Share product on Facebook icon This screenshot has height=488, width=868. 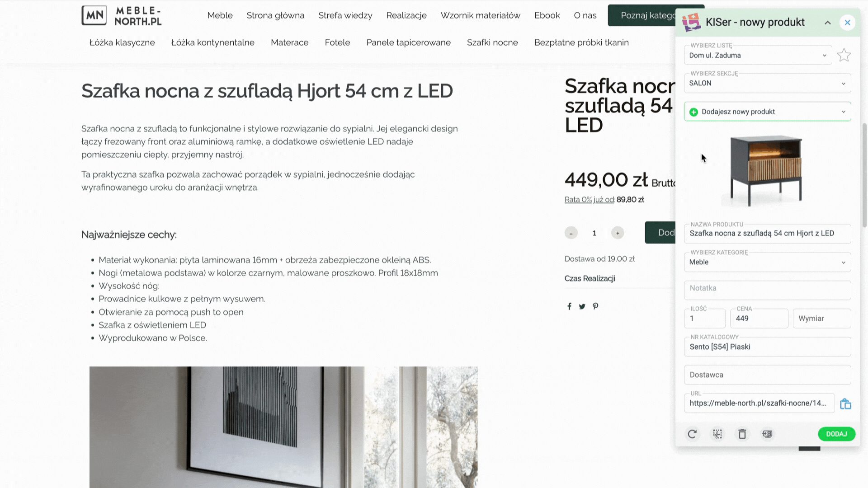coord(569,306)
